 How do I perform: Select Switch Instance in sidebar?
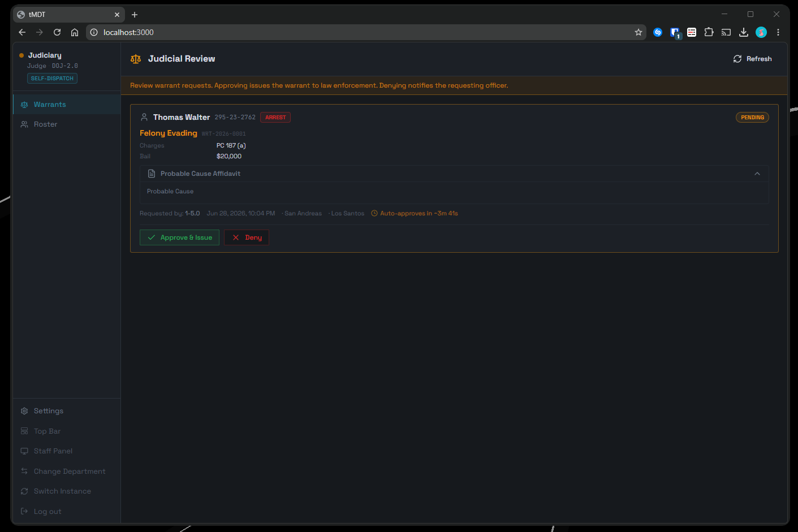pos(67,491)
